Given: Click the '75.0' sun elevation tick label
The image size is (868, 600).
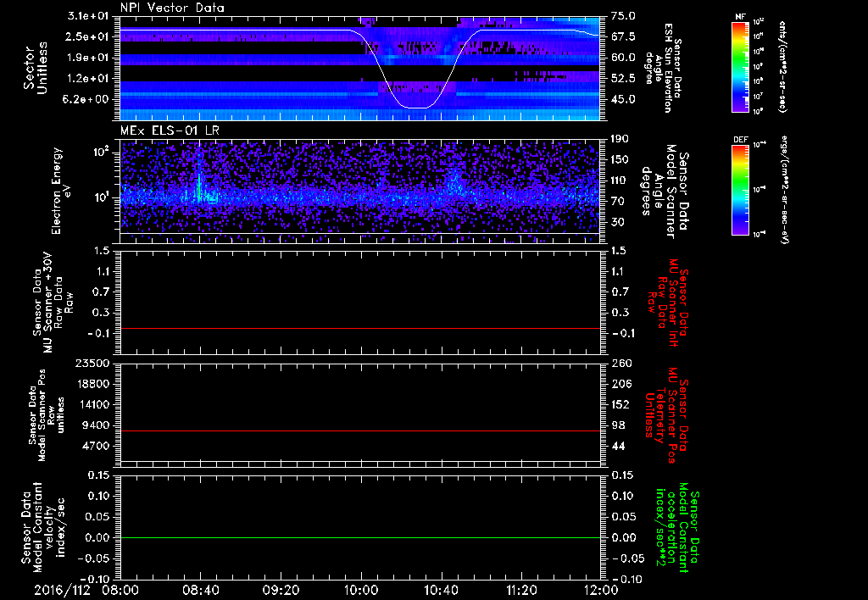Looking at the screenshot, I should [623, 16].
